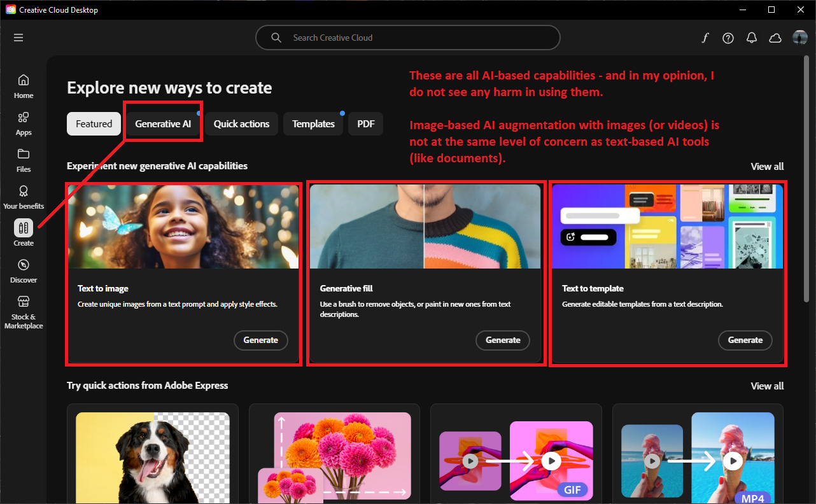This screenshot has width=816, height=504.
Task: Open the Discover section
Action: coord(24,271)
